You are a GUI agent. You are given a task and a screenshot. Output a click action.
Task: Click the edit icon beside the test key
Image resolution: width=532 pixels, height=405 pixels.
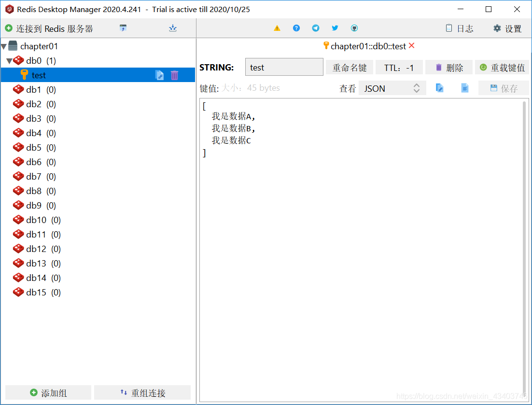tap(160, 75)
